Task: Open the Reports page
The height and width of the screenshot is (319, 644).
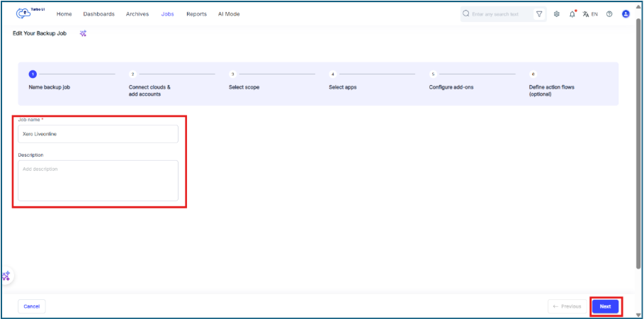Action: pos(197,14)
